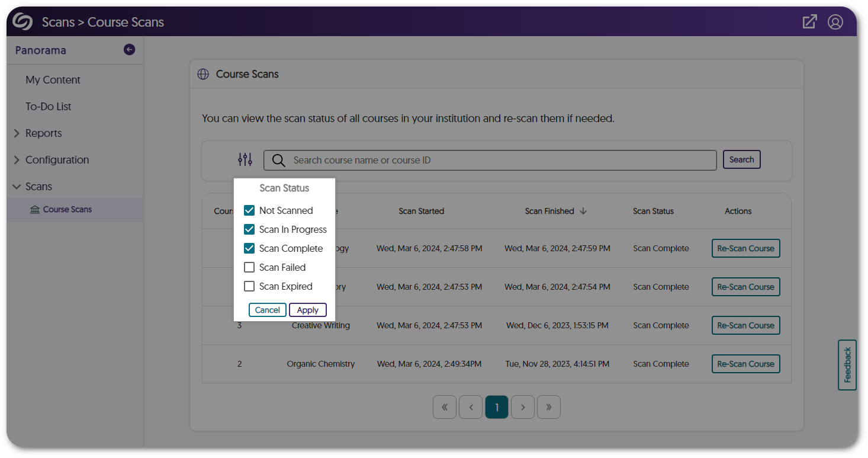
Task: Open the Feedback tab on the right
Action: click(x=847, y=365)
